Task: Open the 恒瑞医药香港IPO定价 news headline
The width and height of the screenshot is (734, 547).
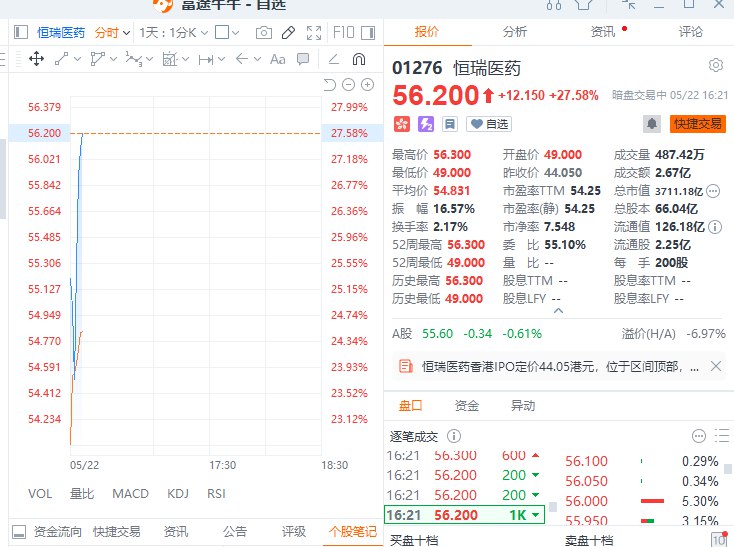Action: [x=560, y=366]
